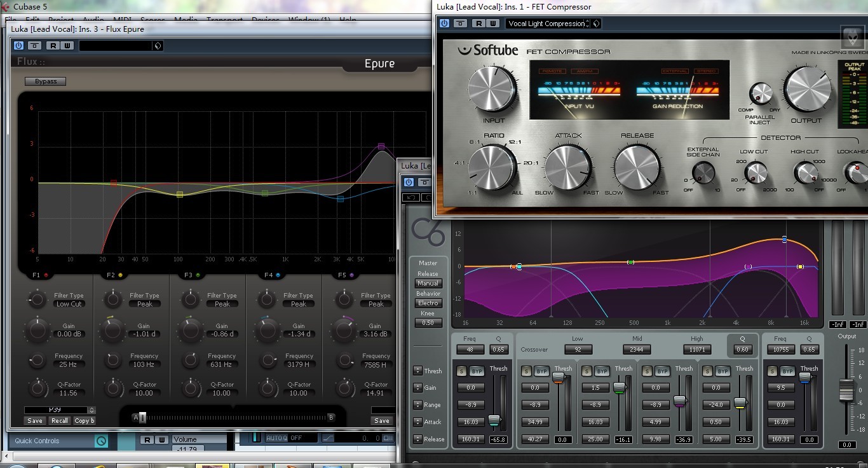Bypass the Mid band with BYP button
The height and width of the screenshot is (468, 868).
coord(602,371)
